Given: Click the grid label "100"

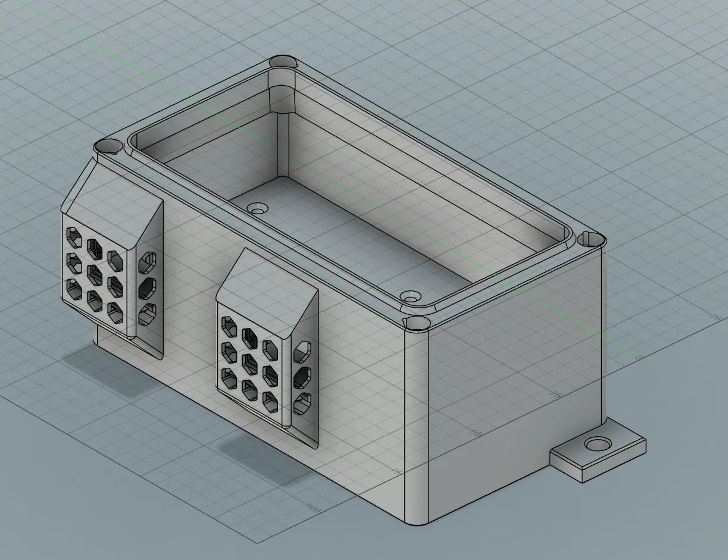Looking at the screenshot, I should point(313,508).
